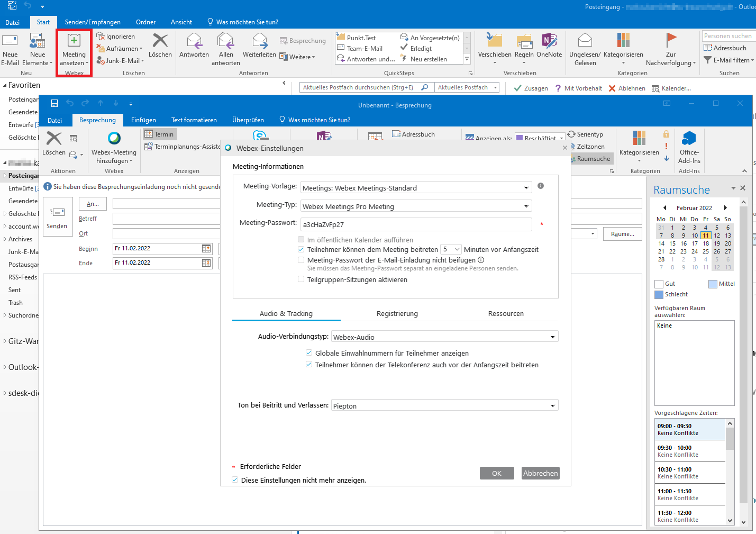Click Räume... button
Image resolution: width=756 pixels, height=534 pixels.
pos(623,234)
